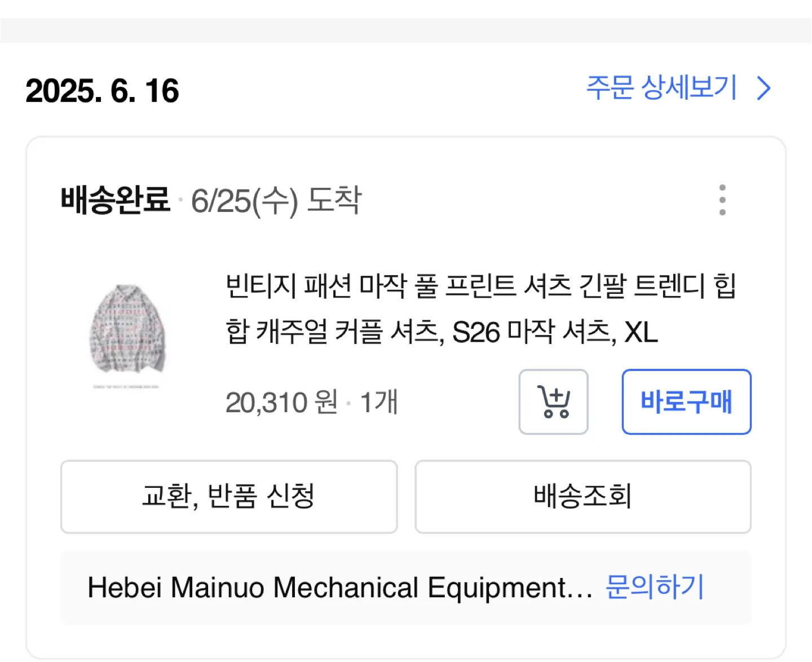Track shipment with the 배송조회 button
This screenshot has width=812, height=662.
click(x=583, y=497)
